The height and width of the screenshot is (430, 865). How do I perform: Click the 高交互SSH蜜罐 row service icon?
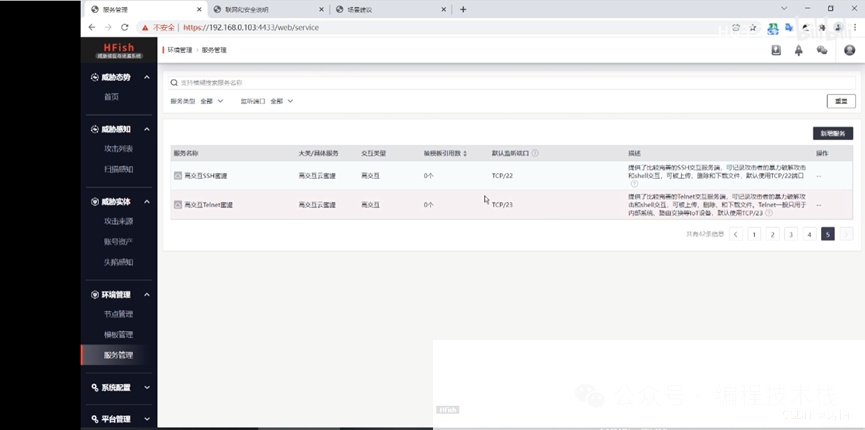178,176
